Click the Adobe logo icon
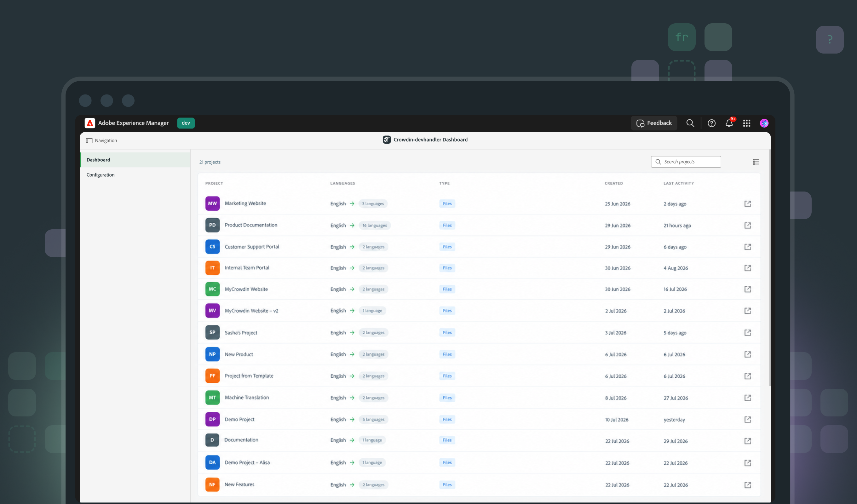 click(90, 123)
